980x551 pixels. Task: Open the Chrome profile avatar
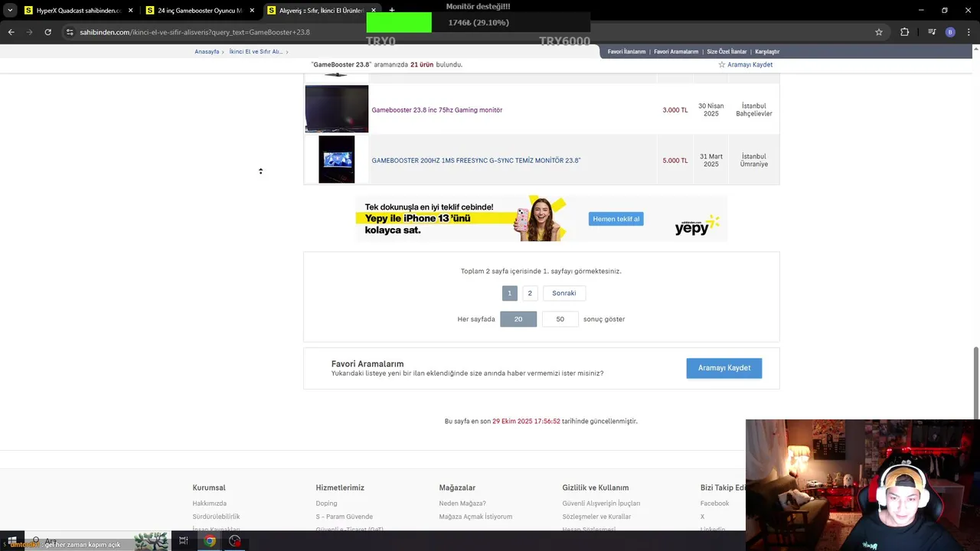point(950,32)
